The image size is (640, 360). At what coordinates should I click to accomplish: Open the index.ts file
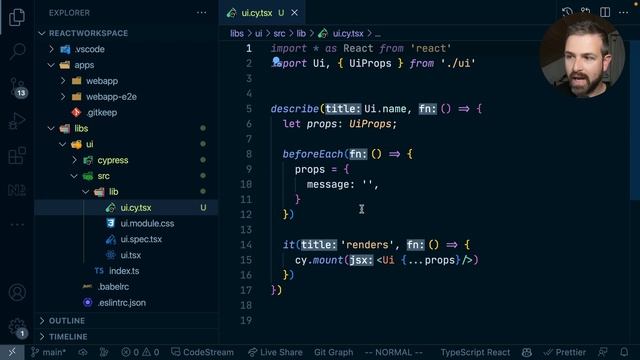point(127,271)
